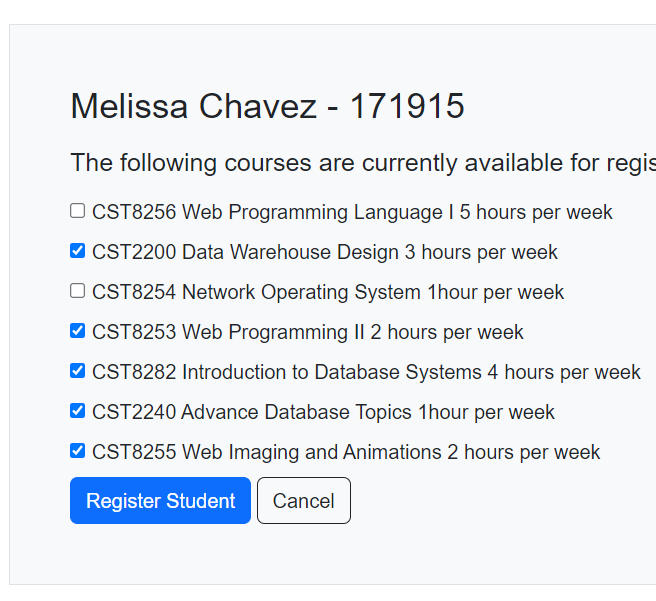Uncheck CST8255 Web Imaging and Animations checkbox

[78, 451]
